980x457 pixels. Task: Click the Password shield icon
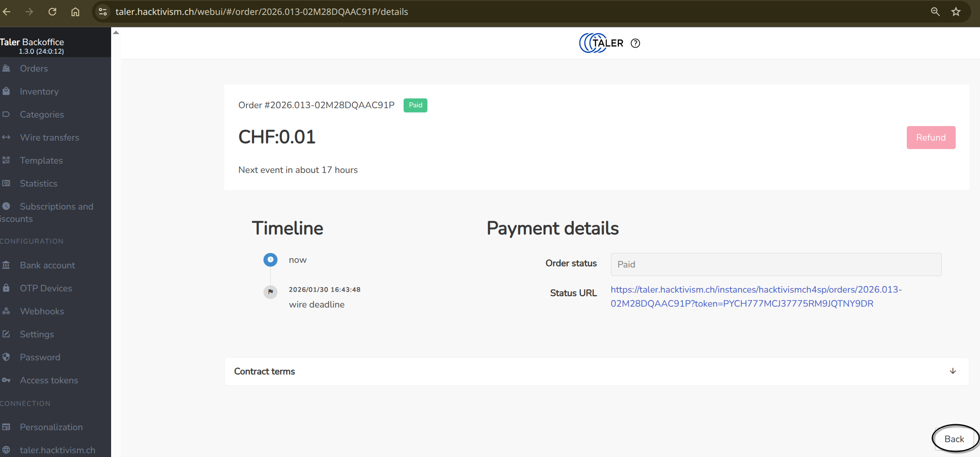[x=6, y=357]
